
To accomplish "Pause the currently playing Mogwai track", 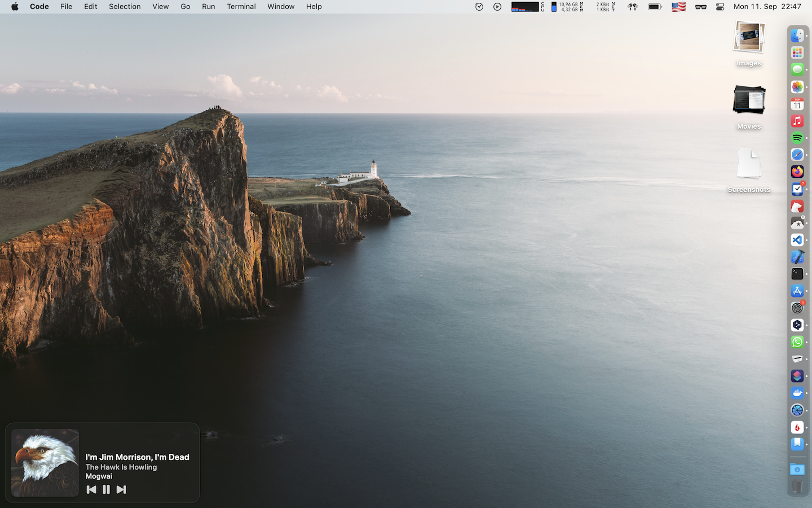I will [x=106, y=489].
